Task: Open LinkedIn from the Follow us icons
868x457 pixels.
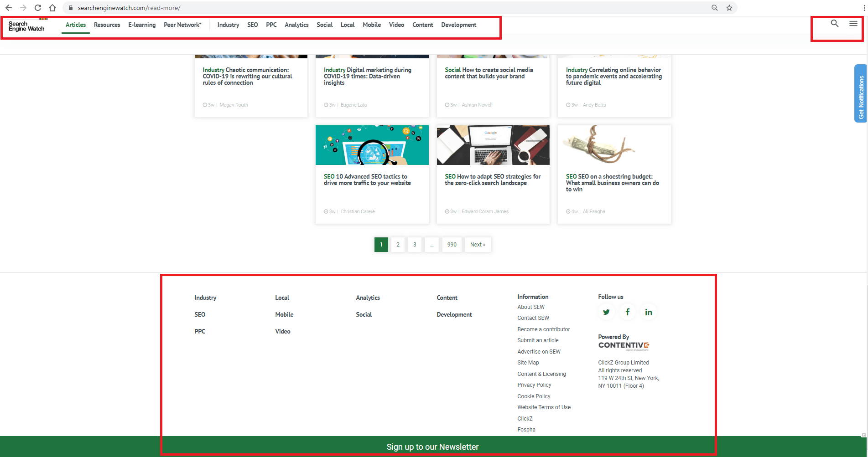Action: (x=649, y=312)
